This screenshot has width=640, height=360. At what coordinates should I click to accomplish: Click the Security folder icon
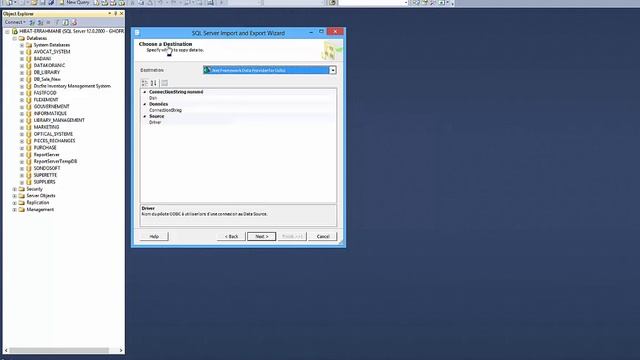(22, 189)
